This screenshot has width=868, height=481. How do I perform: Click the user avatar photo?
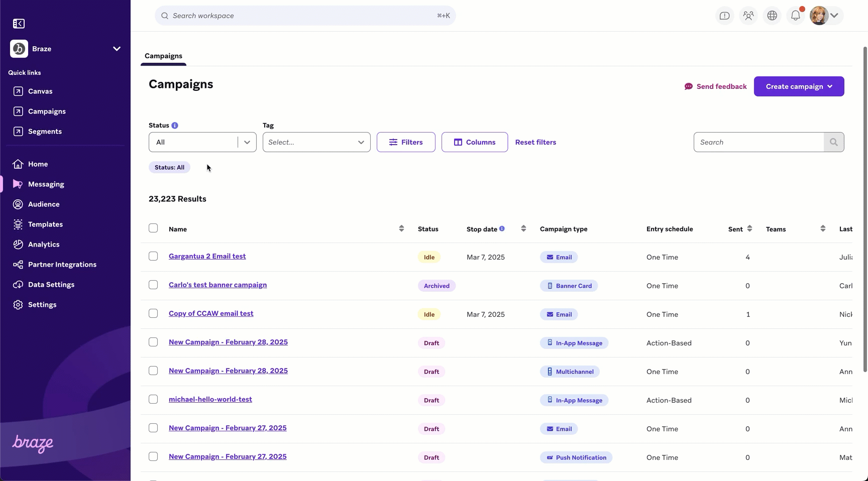tap(819, 16)
